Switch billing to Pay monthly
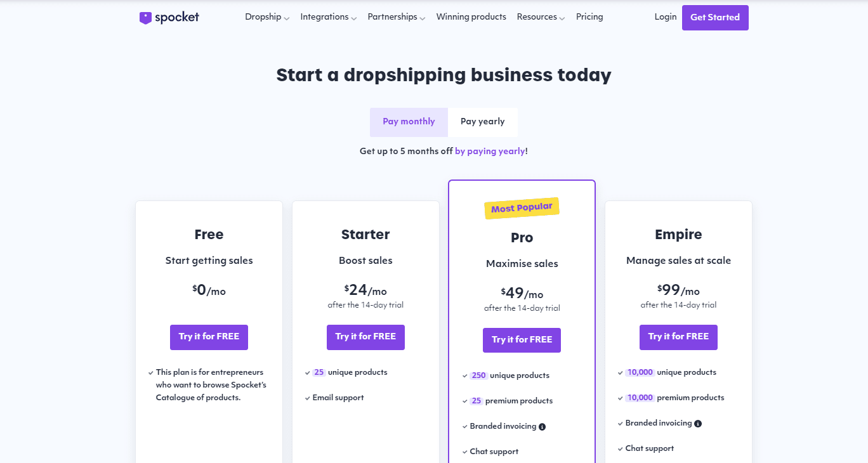This screenshot has width=868, height=463. (x=409, y=122)
